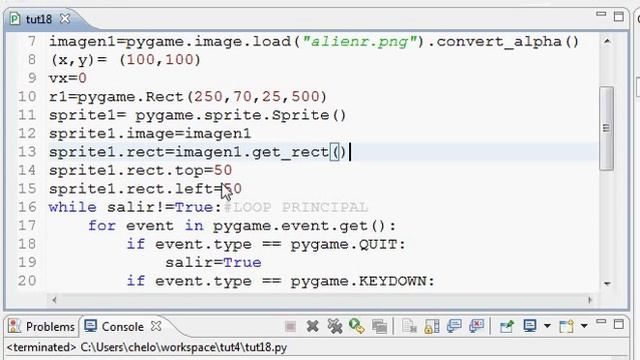Click 'sprite1.image=imagen1' on line 12
The width and height of the screenshot is (640, 360).
[x=150, y=134]
